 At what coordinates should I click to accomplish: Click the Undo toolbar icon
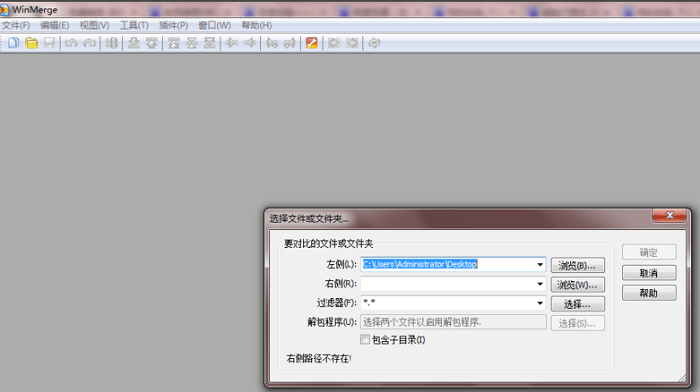pyautogui.click(x=71, y=43)
